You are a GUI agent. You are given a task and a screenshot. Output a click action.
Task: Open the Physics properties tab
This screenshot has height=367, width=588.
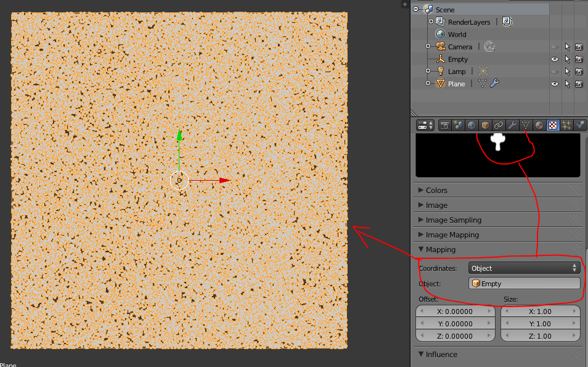pos(580,125)
